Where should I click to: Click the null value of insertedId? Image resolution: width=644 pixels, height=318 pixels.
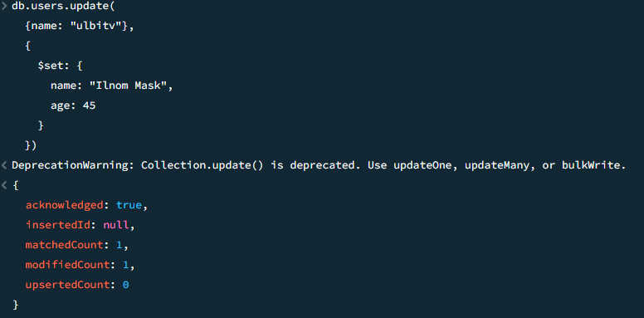[115, 225]
